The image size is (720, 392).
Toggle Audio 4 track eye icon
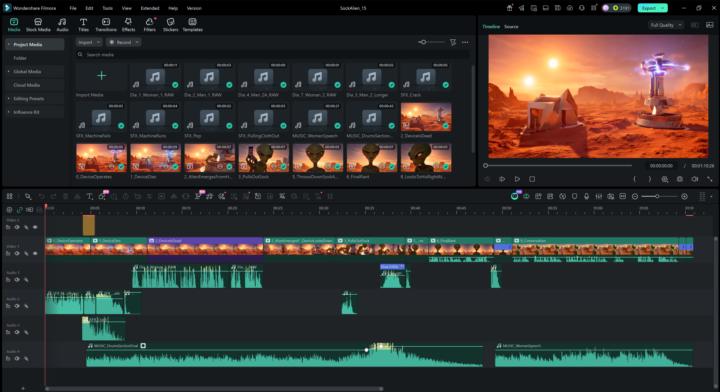point(17,358)
